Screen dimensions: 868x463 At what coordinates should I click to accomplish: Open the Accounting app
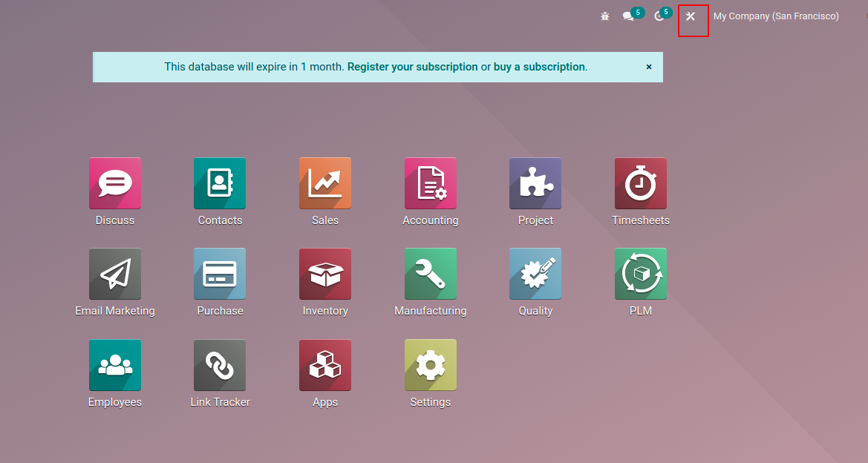click(431, 183)
